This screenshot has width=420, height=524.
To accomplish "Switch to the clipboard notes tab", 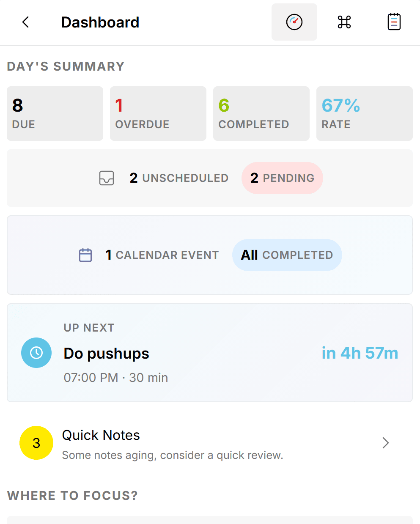I will click(x=394, y=22).
